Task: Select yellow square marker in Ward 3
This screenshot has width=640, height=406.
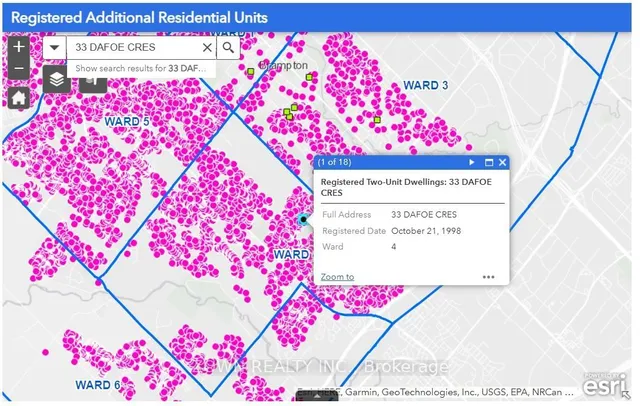Action: [x=379, y=122]
